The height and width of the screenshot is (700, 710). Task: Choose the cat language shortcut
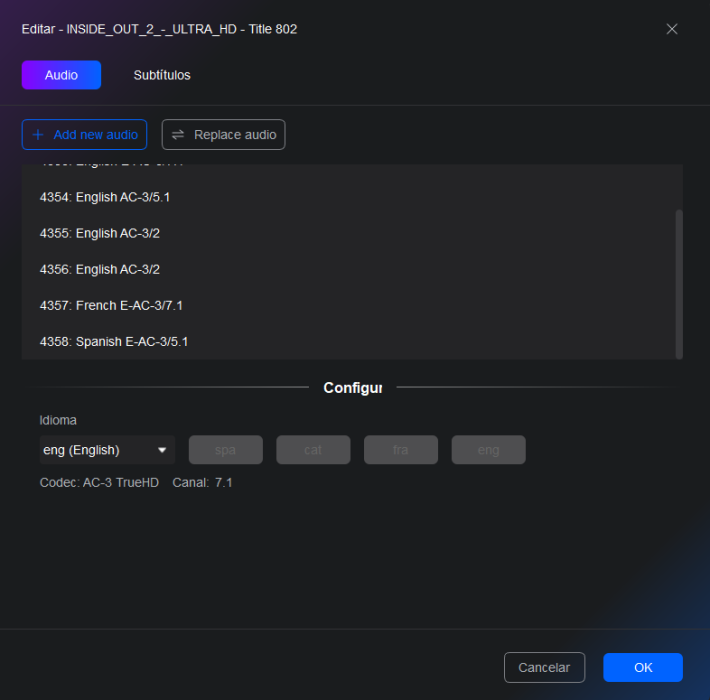pos(313,450)
